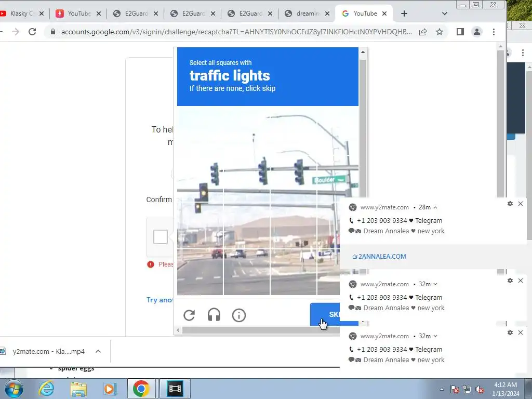Get an audio challenge via headphones icon
532x399 pixels.
coord(214,315)
